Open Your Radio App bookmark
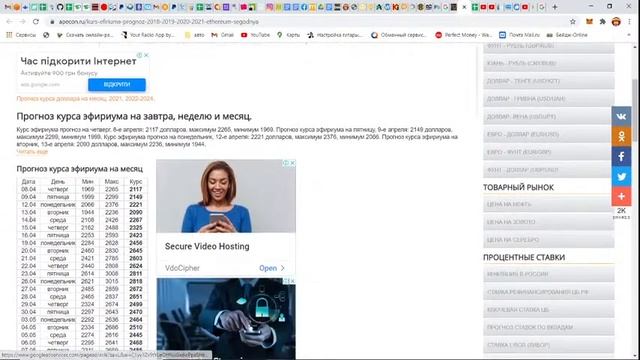Image resolution: width=640 pixels, height=360 pixels. (x=148, y=35)
